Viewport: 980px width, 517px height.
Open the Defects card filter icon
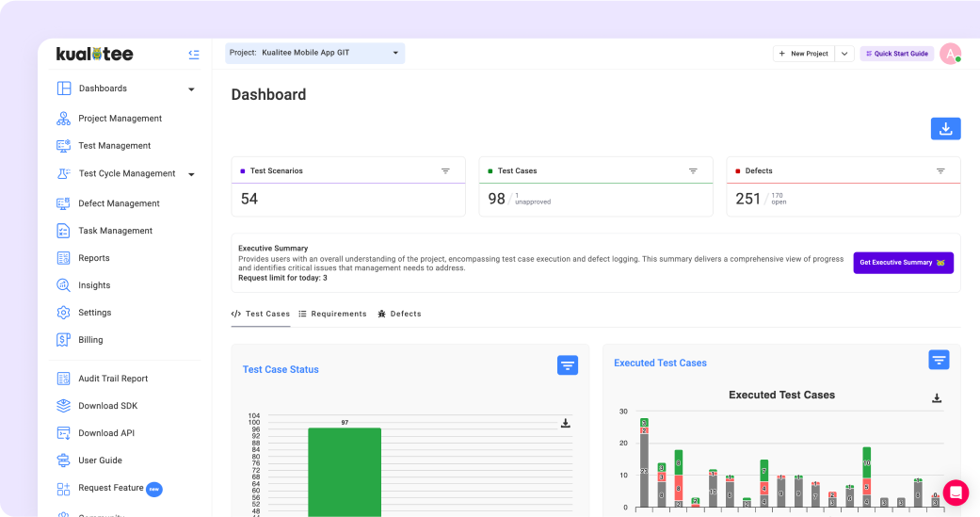pos(940,170)
